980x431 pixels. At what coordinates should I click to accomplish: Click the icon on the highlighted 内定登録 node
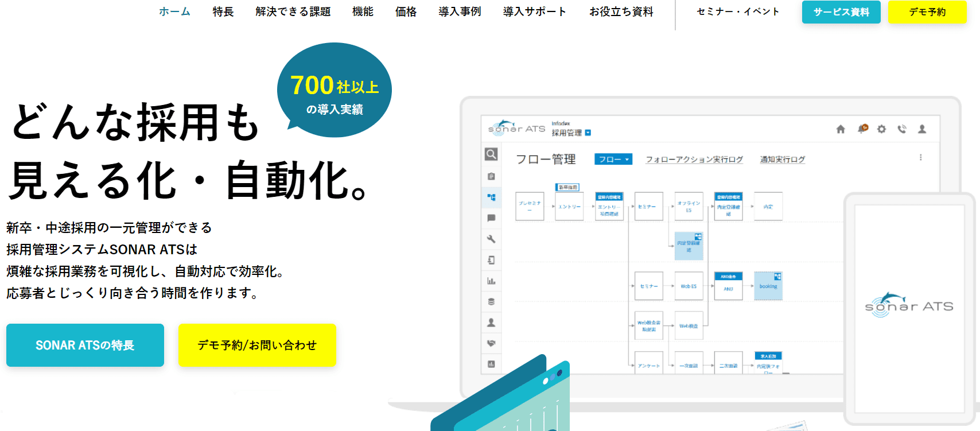click(698, 236)
